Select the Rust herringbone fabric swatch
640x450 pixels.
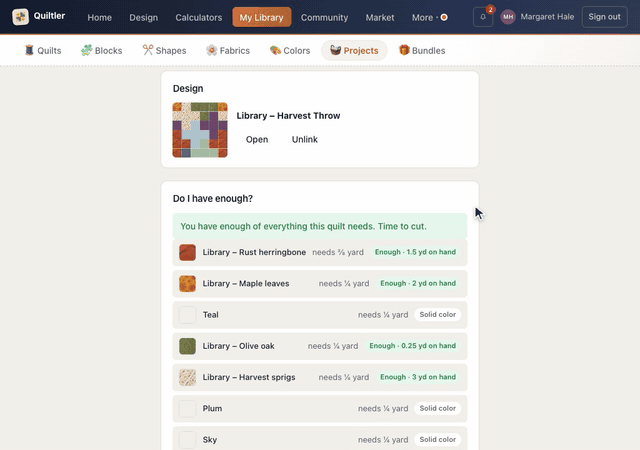(x=187, y=252)
